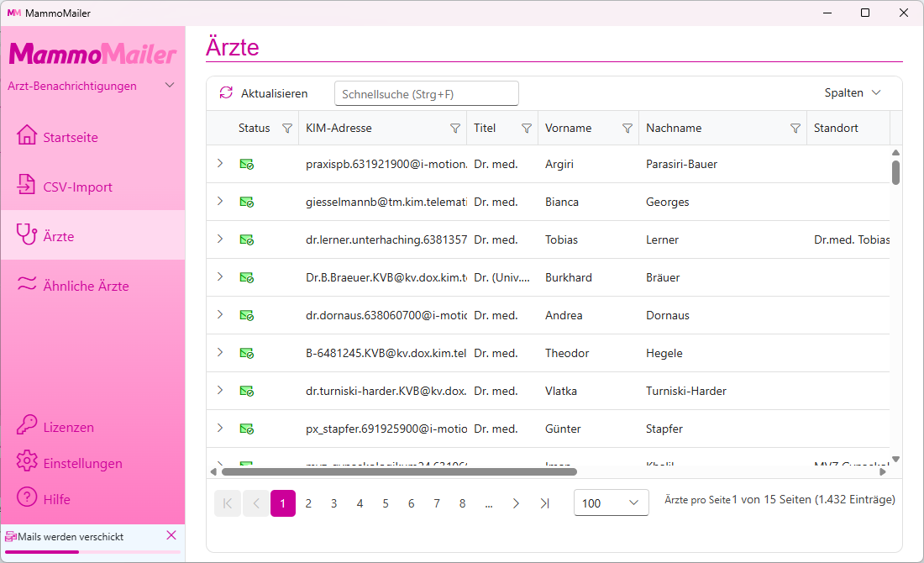Click the vertical table scrollbar thumb
This screenshot has width=924, height=563.
(895, 172)
